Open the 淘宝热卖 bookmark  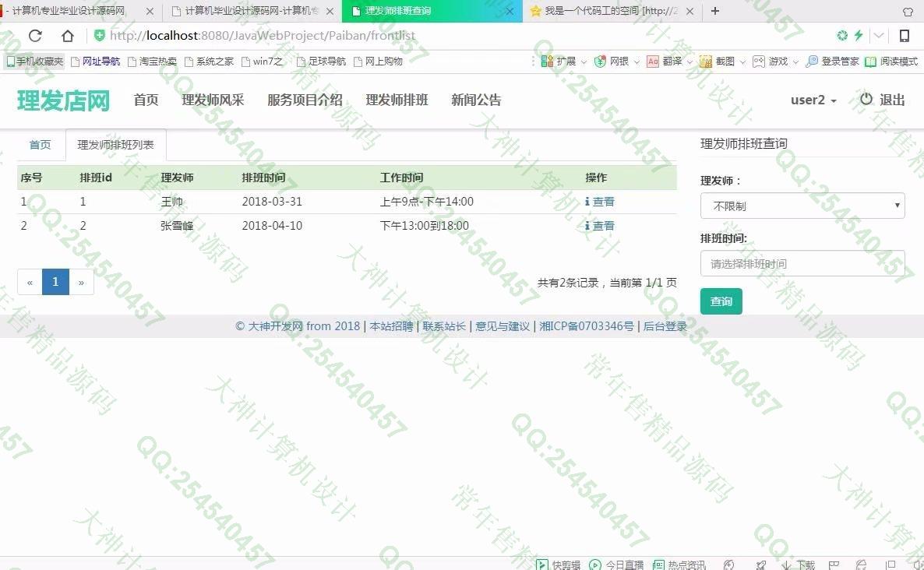(x=152, y=62)
